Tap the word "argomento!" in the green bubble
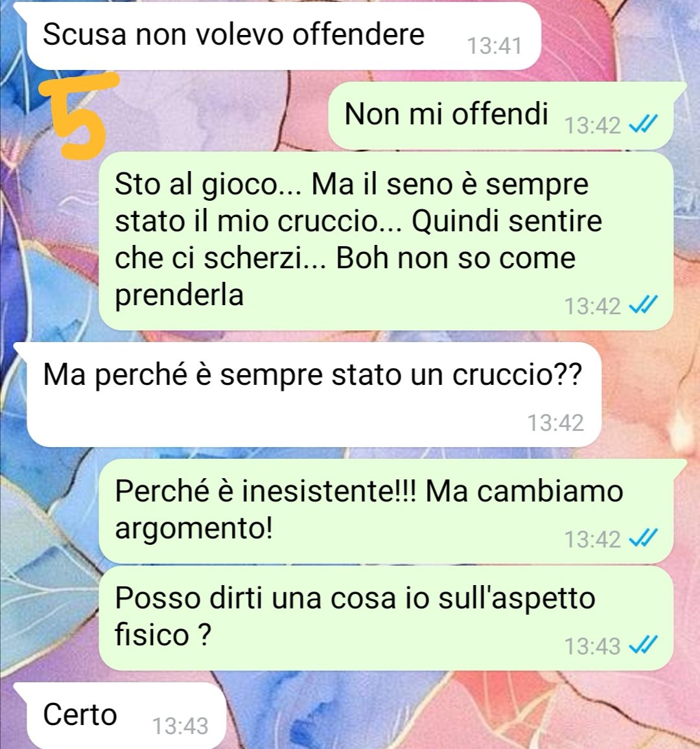The width and height of the screenshot is (700, 749). coord(194,529)
